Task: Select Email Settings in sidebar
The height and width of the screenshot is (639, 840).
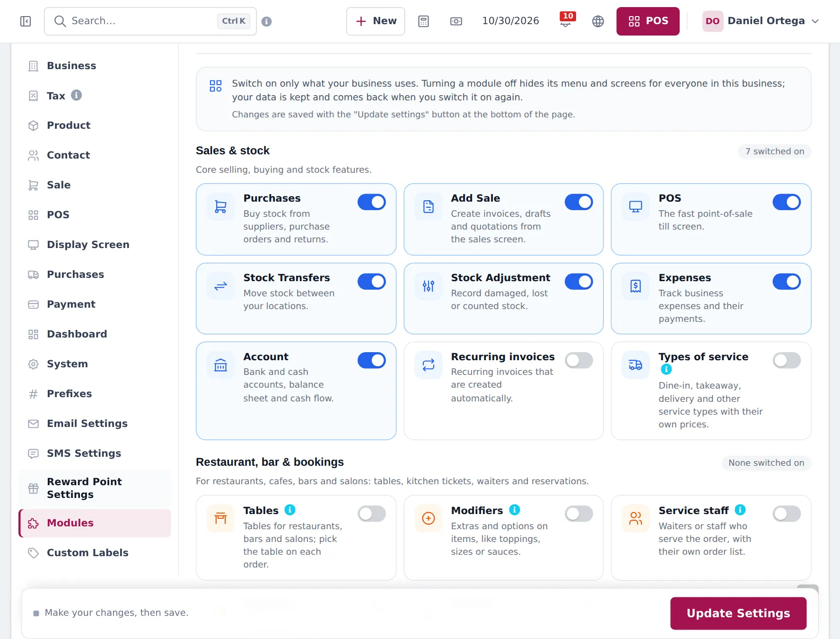Action: [95, 424]
